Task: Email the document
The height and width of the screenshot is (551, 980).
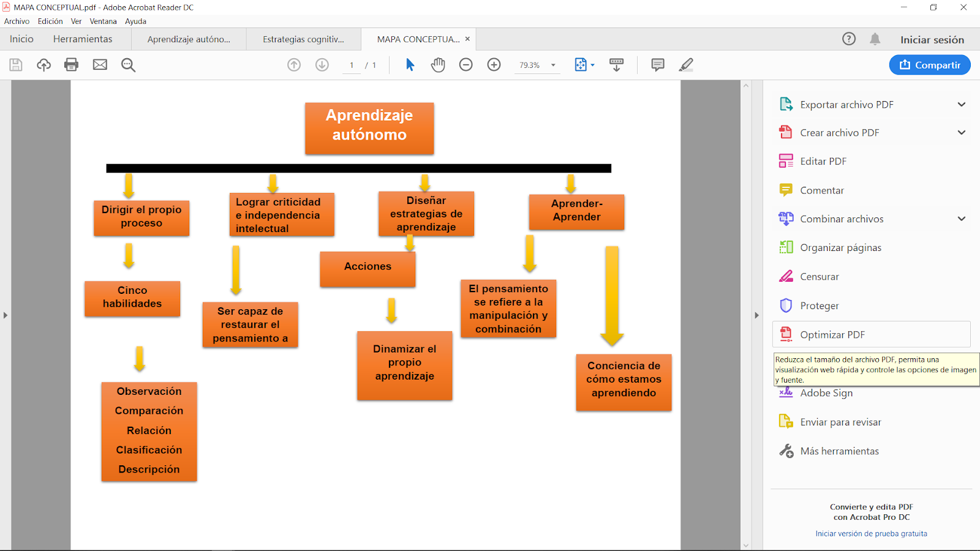Action: [x=100, y=65]
